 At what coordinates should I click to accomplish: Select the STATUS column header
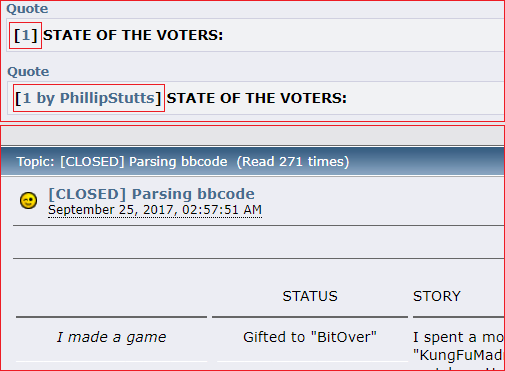310,296
